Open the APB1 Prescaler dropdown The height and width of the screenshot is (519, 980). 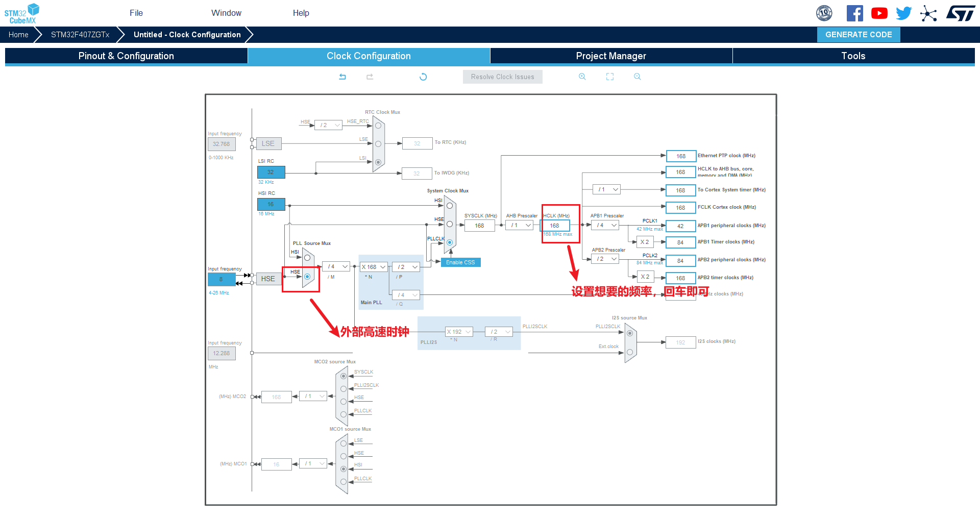click(x=605, y=225)
